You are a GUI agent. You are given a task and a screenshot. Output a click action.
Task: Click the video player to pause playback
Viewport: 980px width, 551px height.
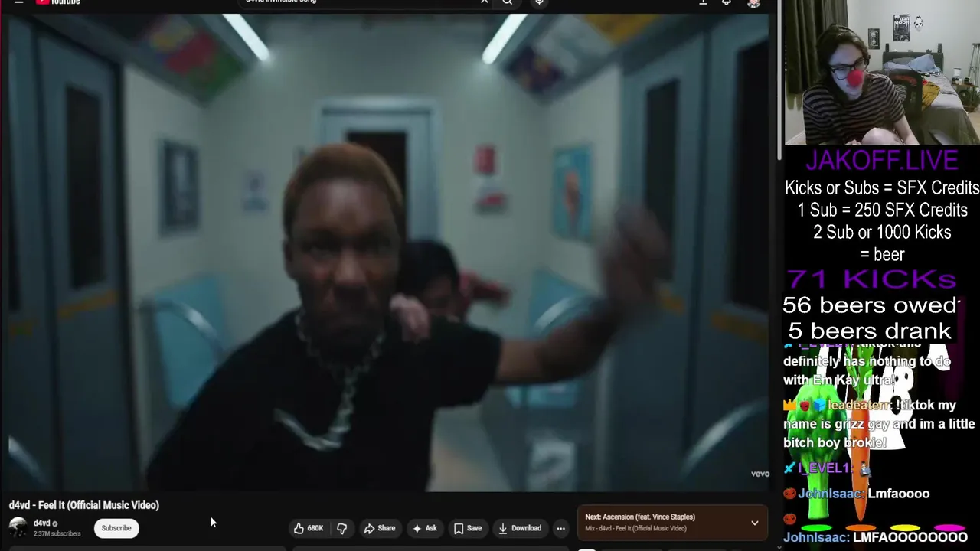[x=389, y=253]
